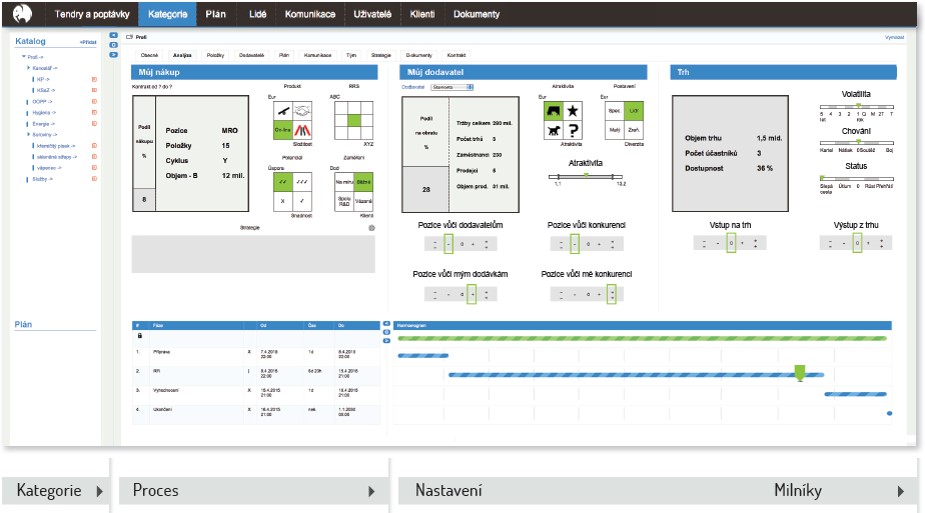Open the Kategorie top menu
This screenshot has height=513, width=925.
click(x=168, y=14)
